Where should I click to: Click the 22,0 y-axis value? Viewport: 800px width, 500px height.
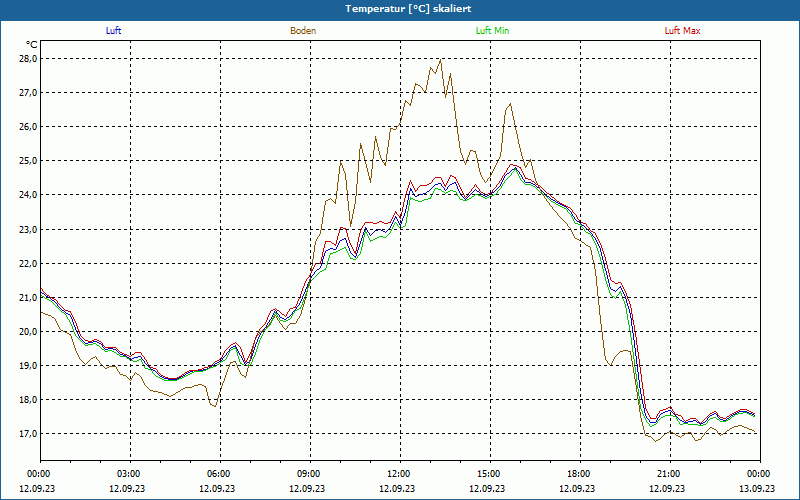click(29, 264)
